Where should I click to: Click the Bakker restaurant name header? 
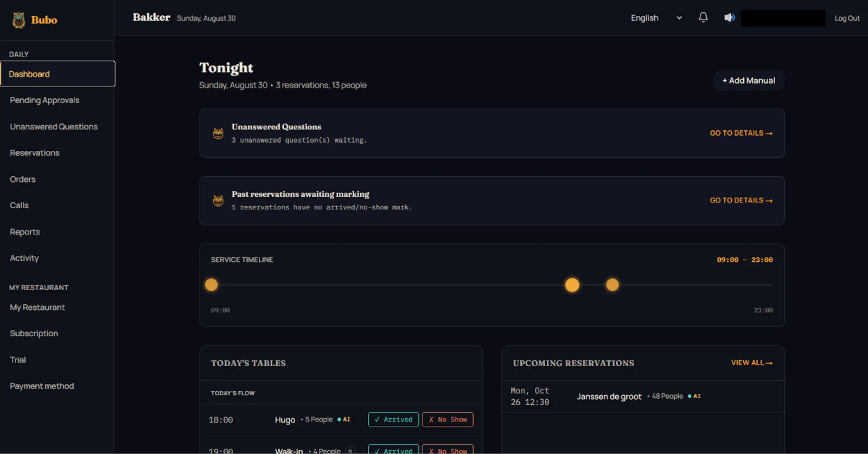[x=151, y=17]
